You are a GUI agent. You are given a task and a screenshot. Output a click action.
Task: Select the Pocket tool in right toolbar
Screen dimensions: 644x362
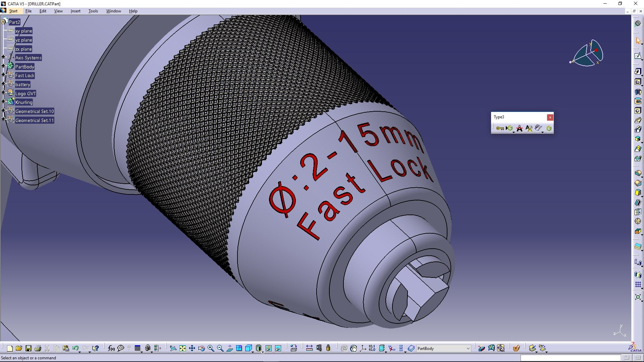pyautogui.click(x=638, y=82)
